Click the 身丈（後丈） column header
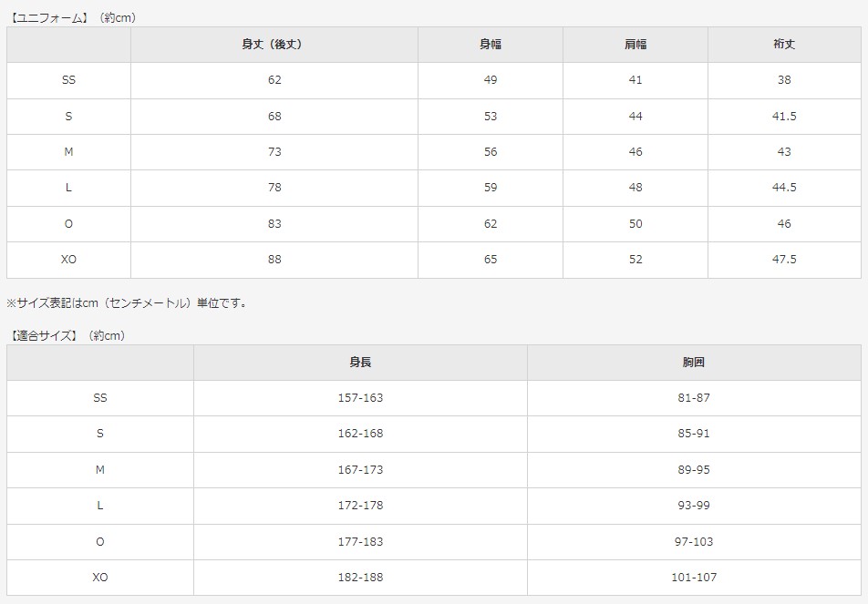The width and height of the screenshot is (868, 604). 274,45
